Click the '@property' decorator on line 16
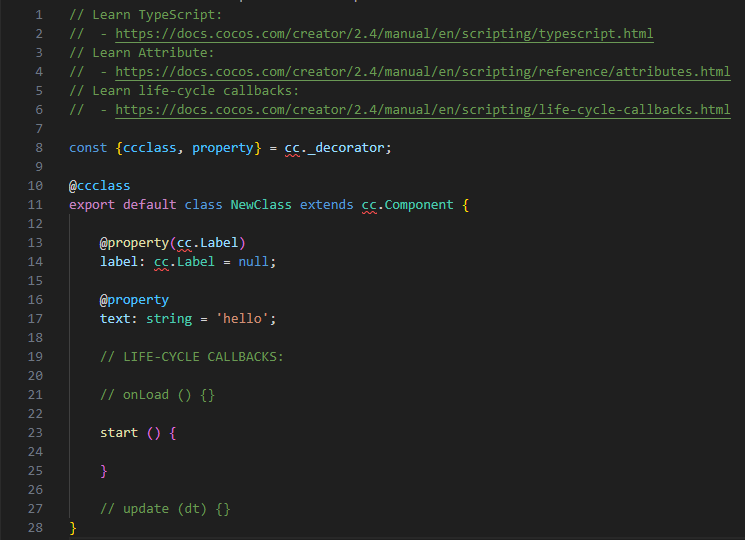Image resolution: width=745 pixels, height=540 pixels. click(x=134, y=300)
